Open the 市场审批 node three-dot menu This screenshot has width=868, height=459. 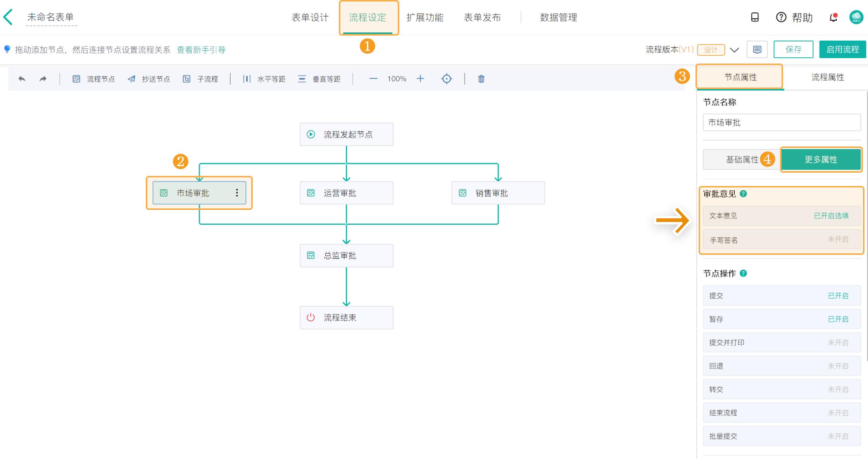coord(237,193)
